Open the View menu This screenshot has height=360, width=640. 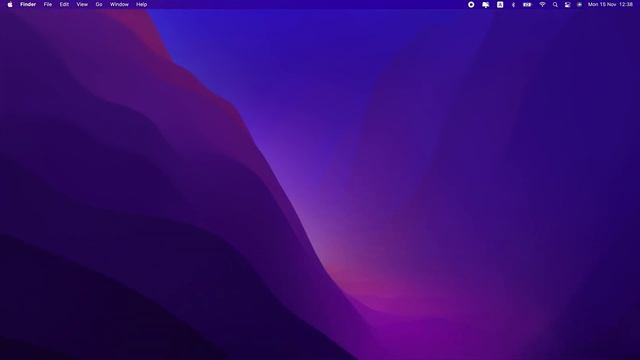point(82,4)
